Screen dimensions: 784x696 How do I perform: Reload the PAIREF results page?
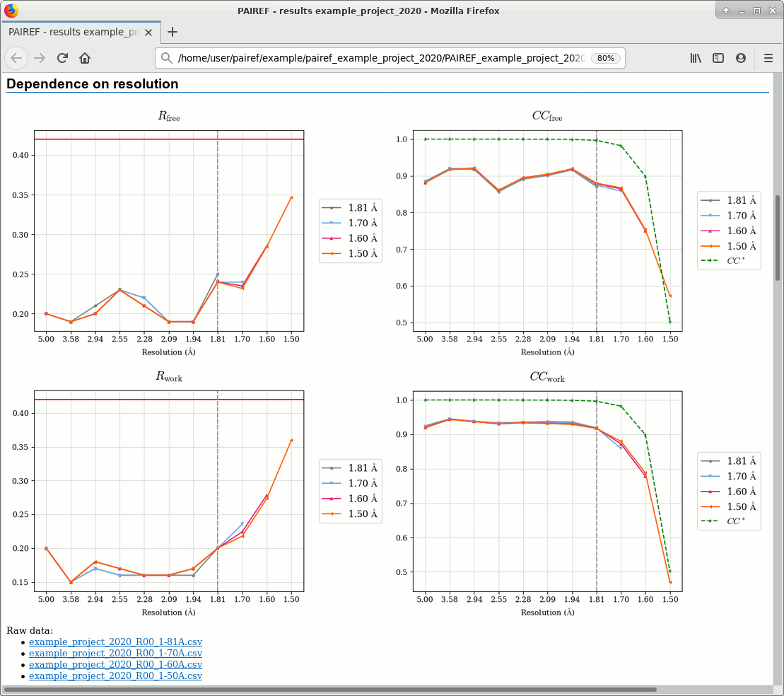(x=62, y=58)
